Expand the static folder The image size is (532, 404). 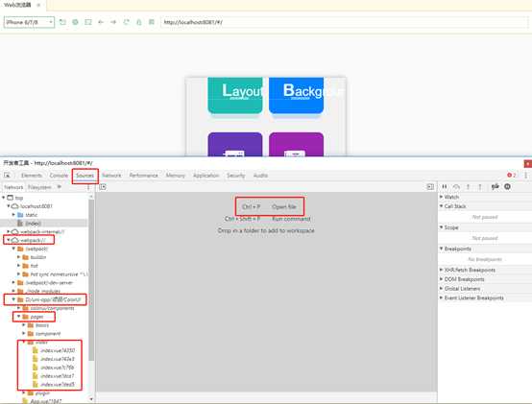13,215
